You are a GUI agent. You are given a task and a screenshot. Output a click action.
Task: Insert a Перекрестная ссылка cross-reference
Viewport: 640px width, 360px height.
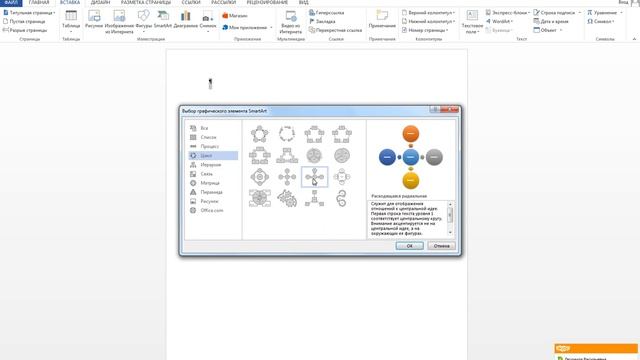pyautogui.click(x=336, y=30)
